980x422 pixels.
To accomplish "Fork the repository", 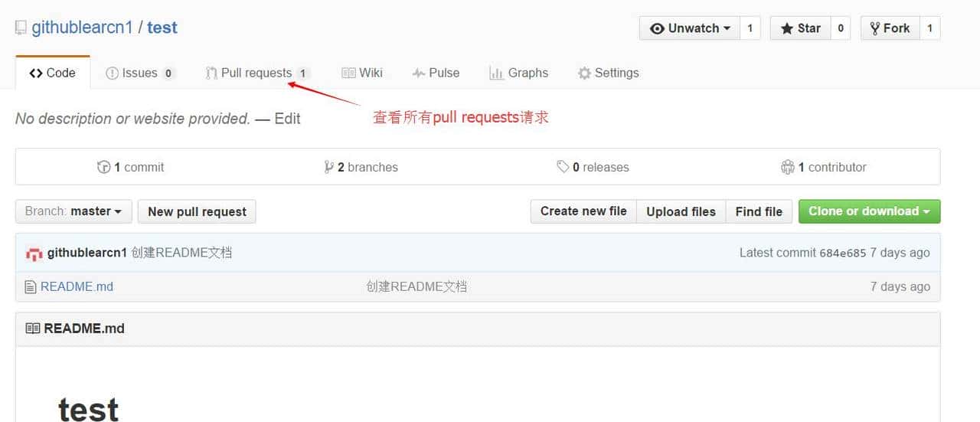I will click(888, 28).
